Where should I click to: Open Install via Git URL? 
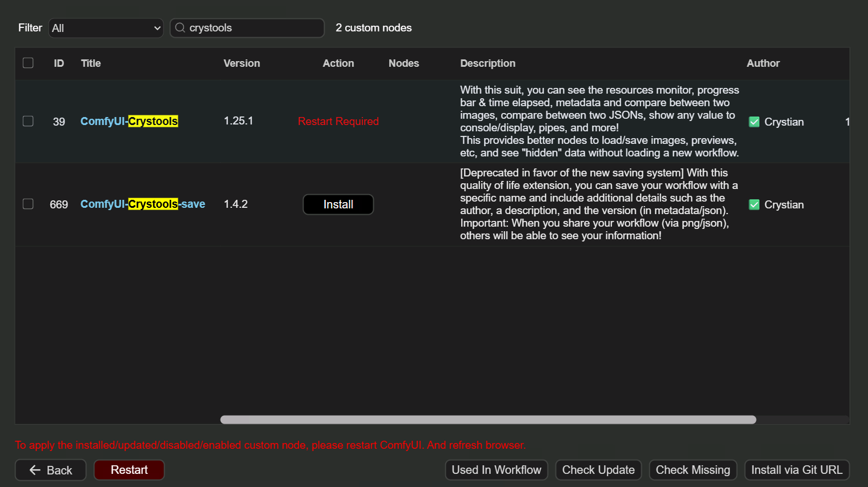tap(797, 470)
